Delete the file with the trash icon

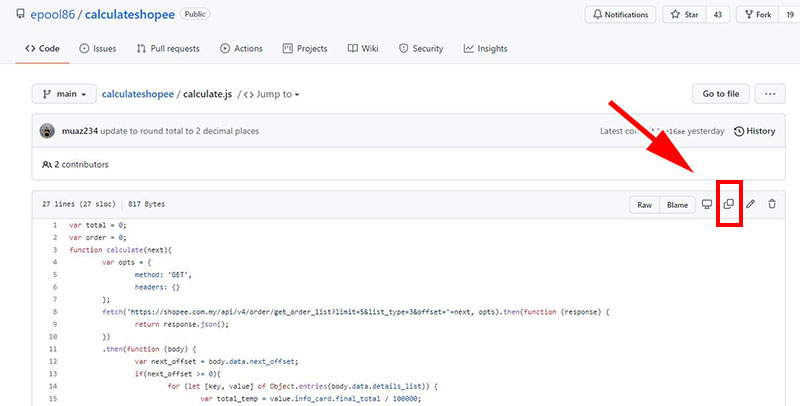point(772,204)
